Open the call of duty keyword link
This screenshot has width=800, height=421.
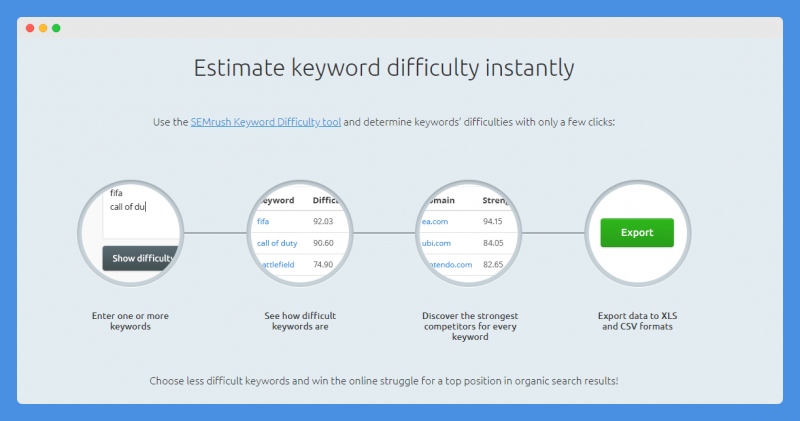[x=277, y=243]
